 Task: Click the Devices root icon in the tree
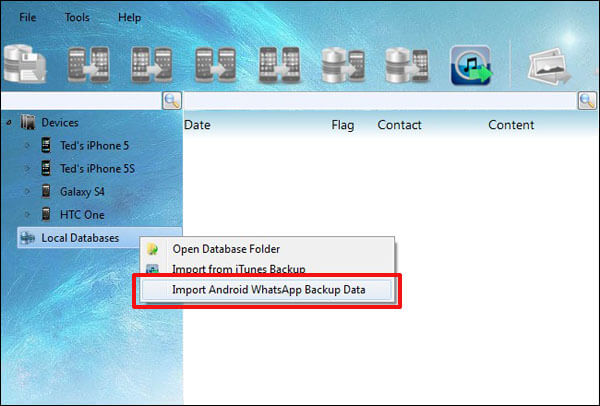(28, 123)
